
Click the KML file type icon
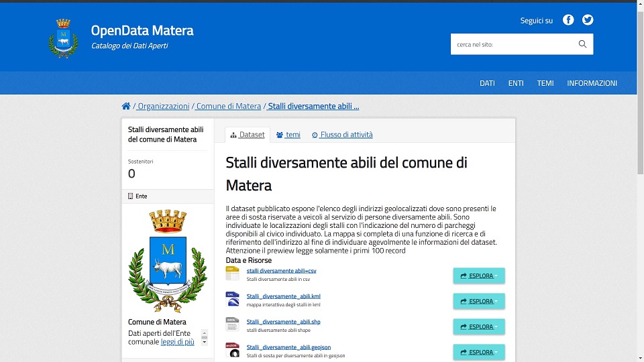(x=233, y=299)
